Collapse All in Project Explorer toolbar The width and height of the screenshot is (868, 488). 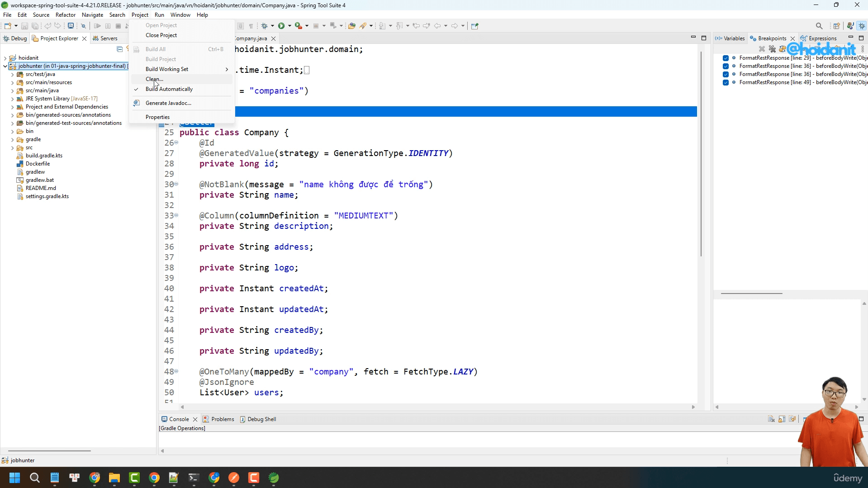pos(119,49)
